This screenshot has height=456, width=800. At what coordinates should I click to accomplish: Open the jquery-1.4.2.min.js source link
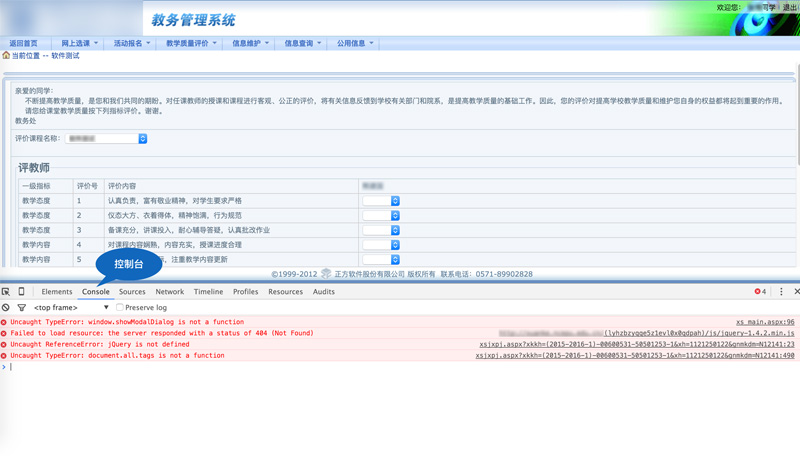point(699,334)
